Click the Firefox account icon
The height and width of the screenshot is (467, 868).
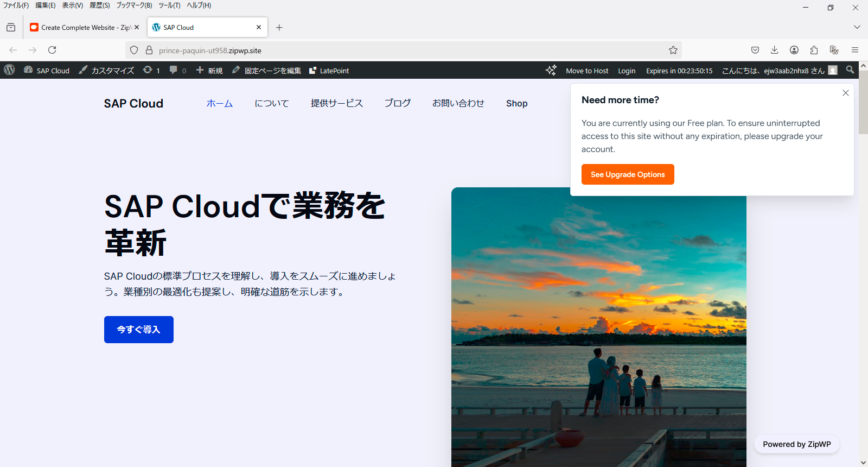coord(794,50)
